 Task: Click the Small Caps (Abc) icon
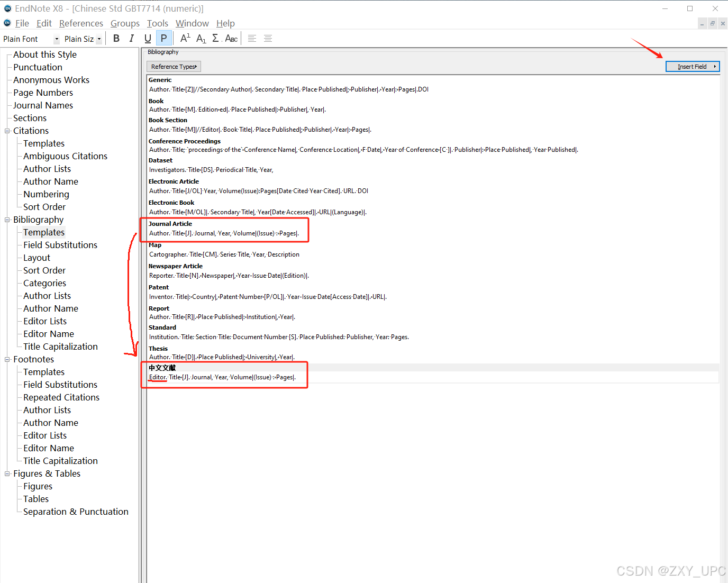231,38
